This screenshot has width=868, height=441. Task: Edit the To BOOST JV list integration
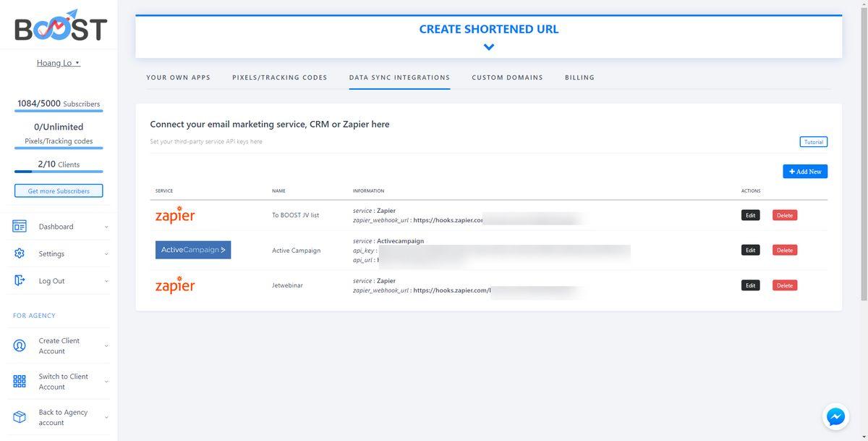[751, 215]
